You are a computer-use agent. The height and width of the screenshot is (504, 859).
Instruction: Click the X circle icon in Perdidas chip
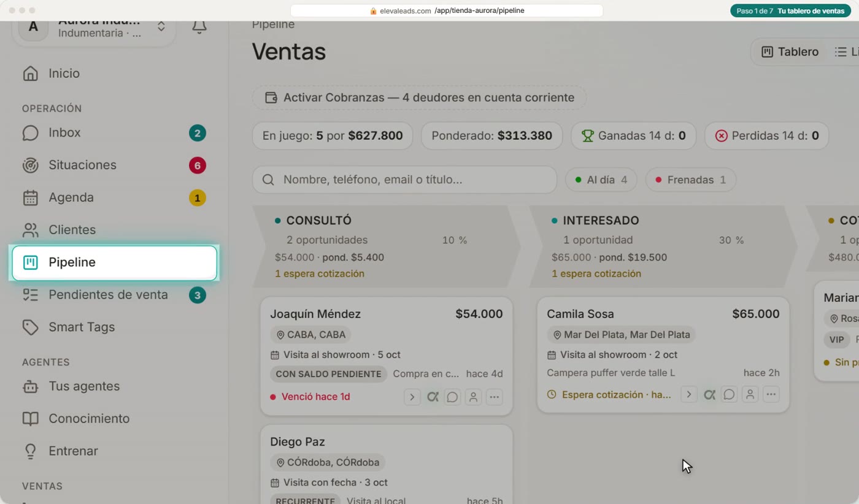722,136
